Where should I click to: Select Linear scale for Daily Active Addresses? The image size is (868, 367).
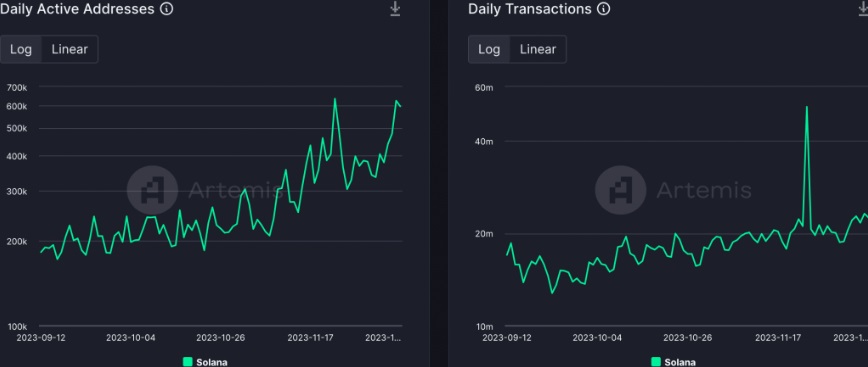pos(70,49)
